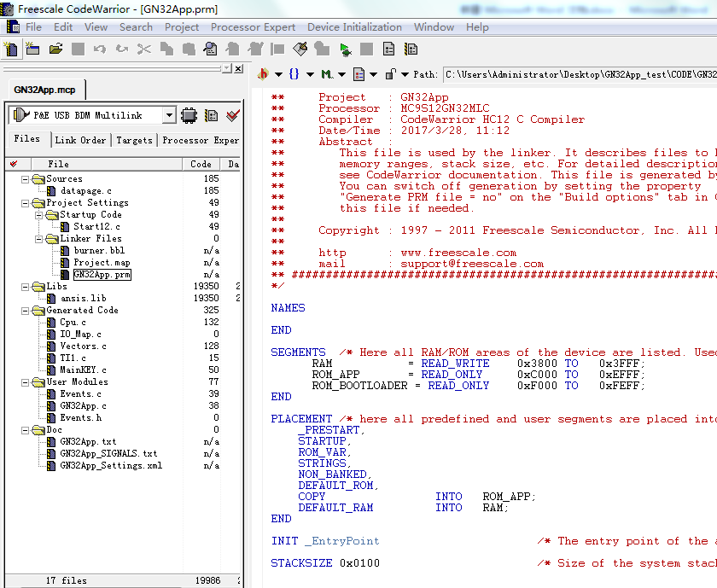
Task: Sort by the Code column header
Action: coord(201,164)
